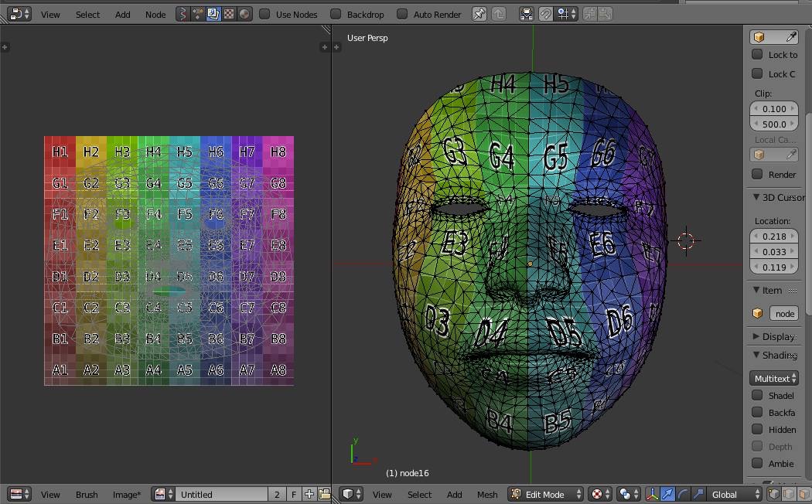
Task: Click the copy nodes icon
Action: tap(590, 14)
